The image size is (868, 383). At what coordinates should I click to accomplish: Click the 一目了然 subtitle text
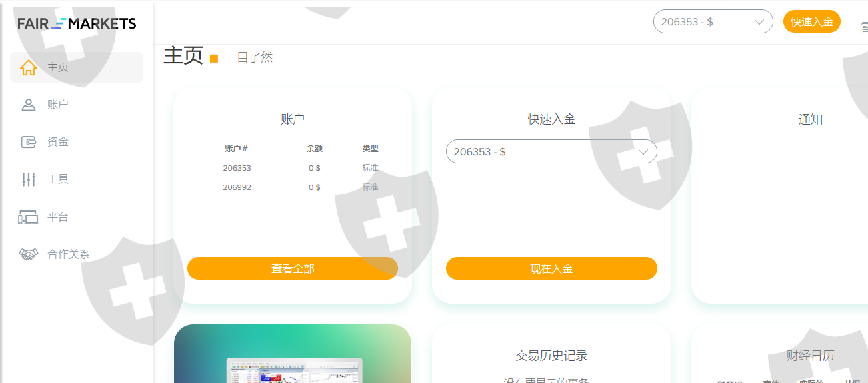tap(249, 57)
